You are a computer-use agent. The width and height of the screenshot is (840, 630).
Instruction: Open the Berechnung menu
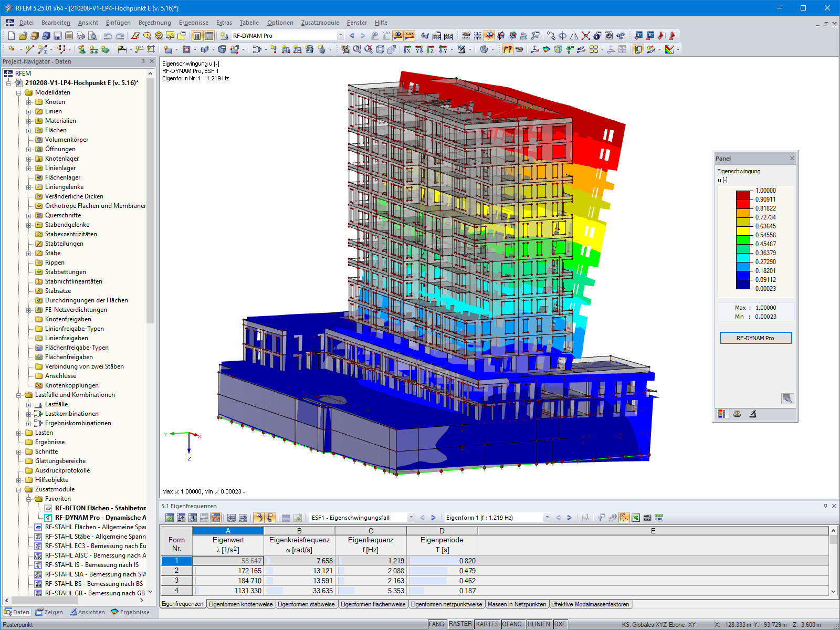(154, 23)
